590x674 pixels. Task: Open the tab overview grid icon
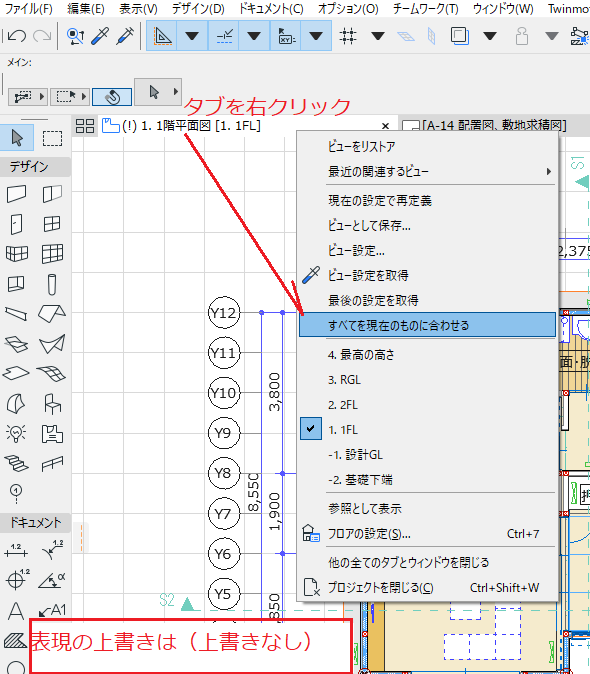click(x=85, y=126)
